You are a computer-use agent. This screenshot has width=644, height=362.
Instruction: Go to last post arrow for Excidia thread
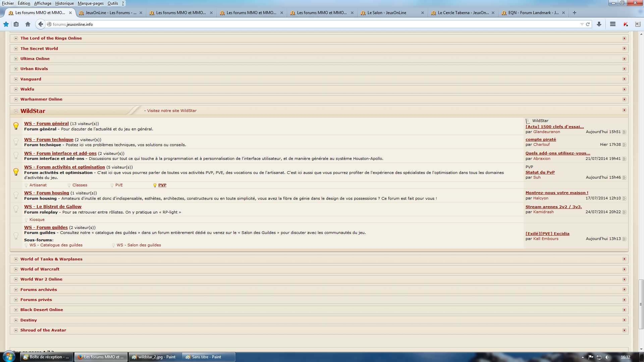click(x=624, y=239)
